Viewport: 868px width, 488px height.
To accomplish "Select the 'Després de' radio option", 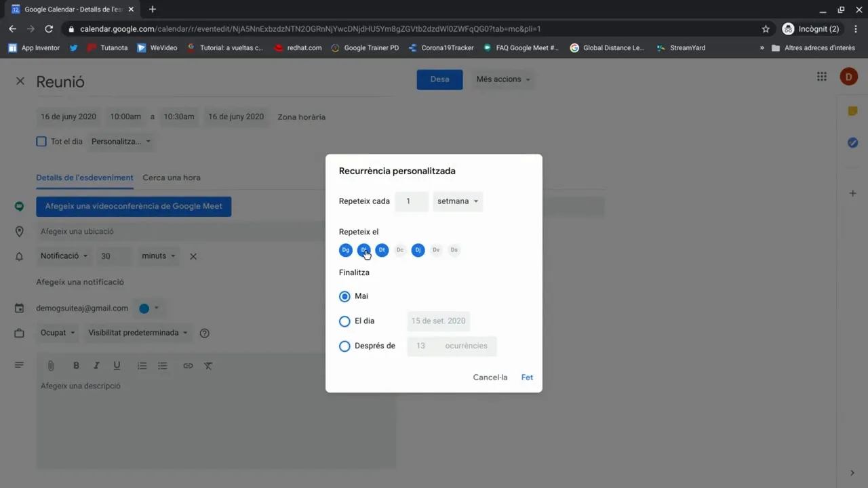I will [344, 346].
